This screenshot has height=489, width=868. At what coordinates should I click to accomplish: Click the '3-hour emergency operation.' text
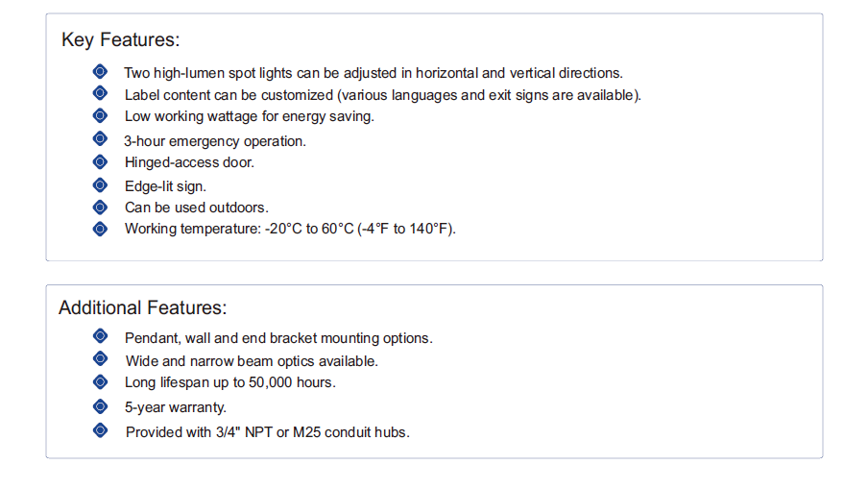coord(215,141)
